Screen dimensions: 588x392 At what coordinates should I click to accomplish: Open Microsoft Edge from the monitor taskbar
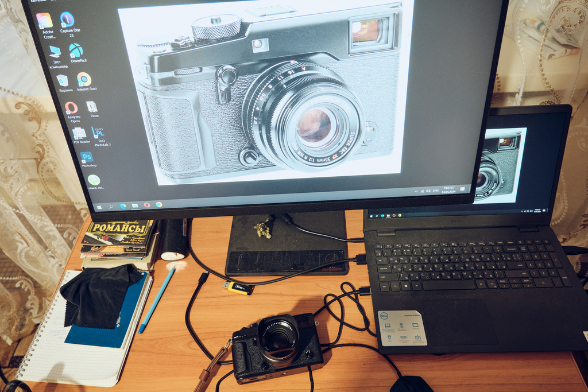(x=123, y=205)
